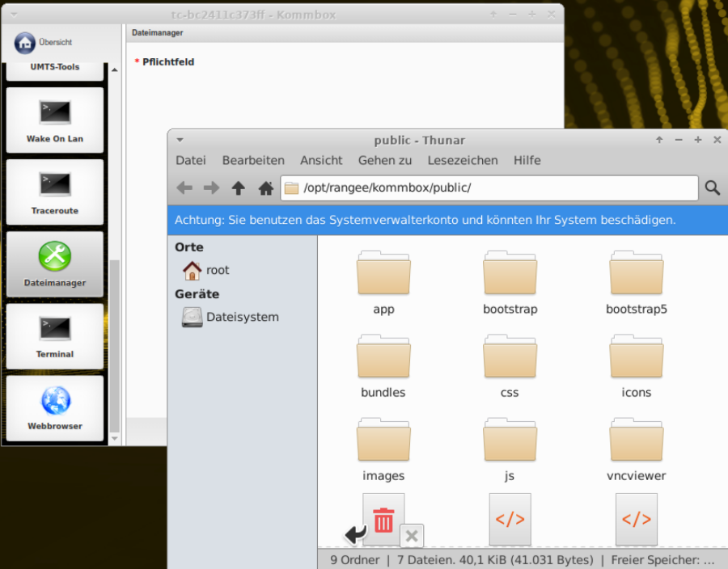Click the Kommbox sidebar scroll-down arrow
Image resolution: width=728 pixels, height=569 pixels.
point(114,439)
